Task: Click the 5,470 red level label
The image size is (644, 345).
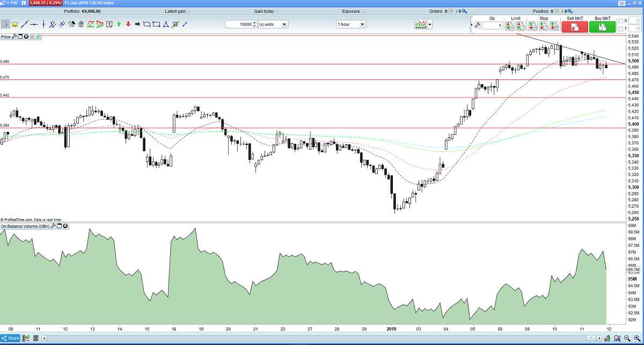Action: coord(5,77)
